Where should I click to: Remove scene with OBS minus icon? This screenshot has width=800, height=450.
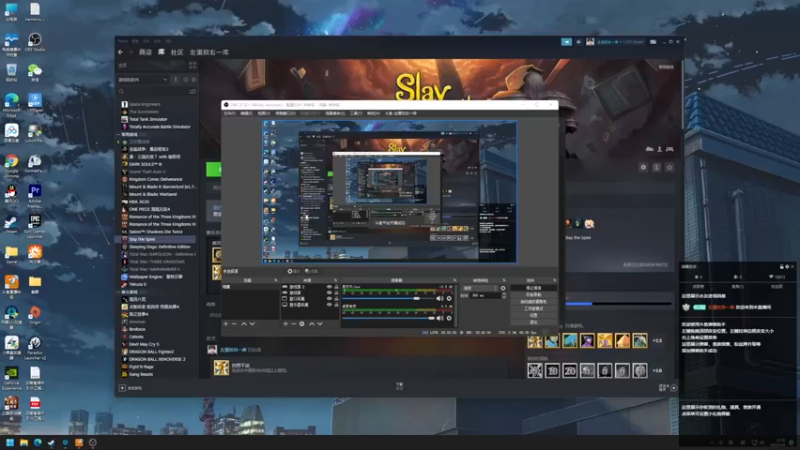[234, 323]
